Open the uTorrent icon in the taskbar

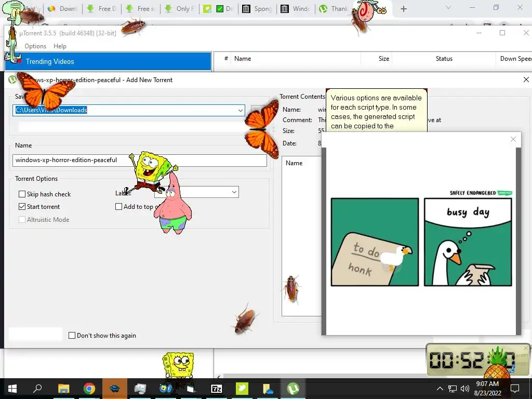click(293, 389)
